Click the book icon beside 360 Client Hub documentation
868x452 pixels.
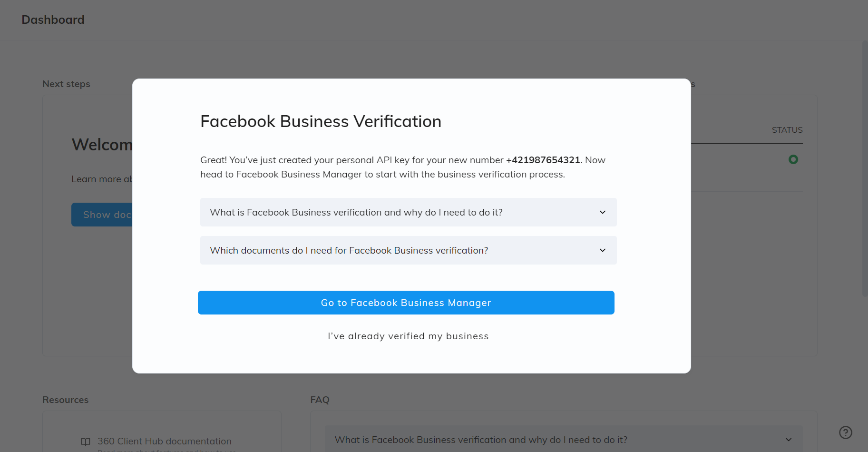tap(86, 442)
